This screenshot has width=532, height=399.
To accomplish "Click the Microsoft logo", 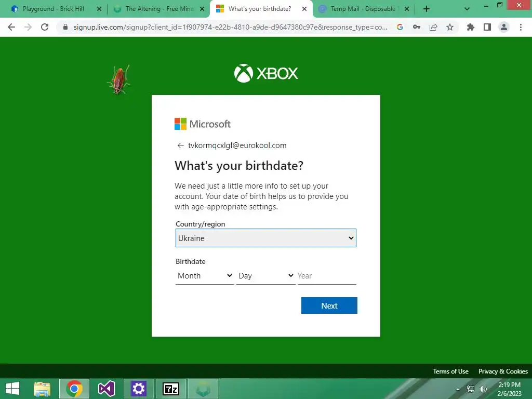I will tap(203, 124).
